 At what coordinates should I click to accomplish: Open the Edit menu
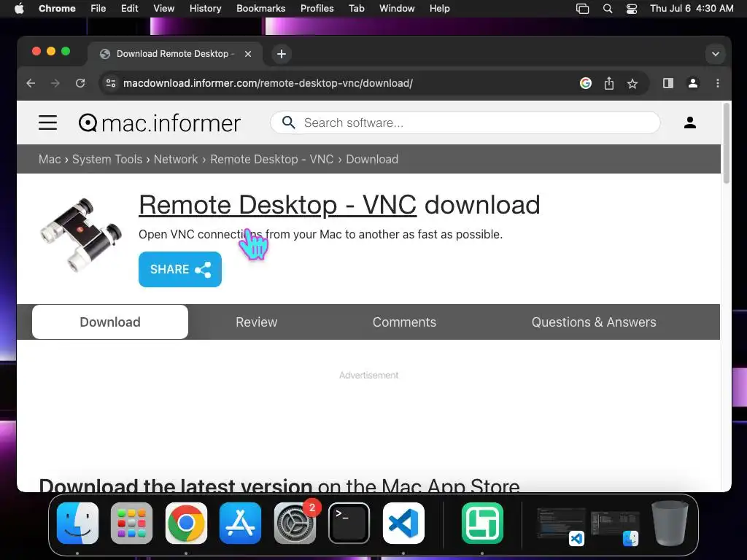pyautogui.click(x=130, y=9)
